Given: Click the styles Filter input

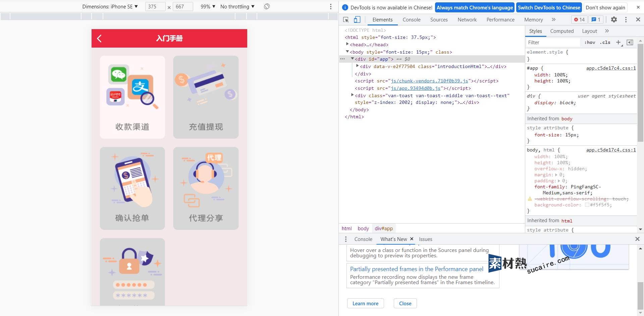Looking at the screenshot, I should pyautogui.click(x=553, y=43).
